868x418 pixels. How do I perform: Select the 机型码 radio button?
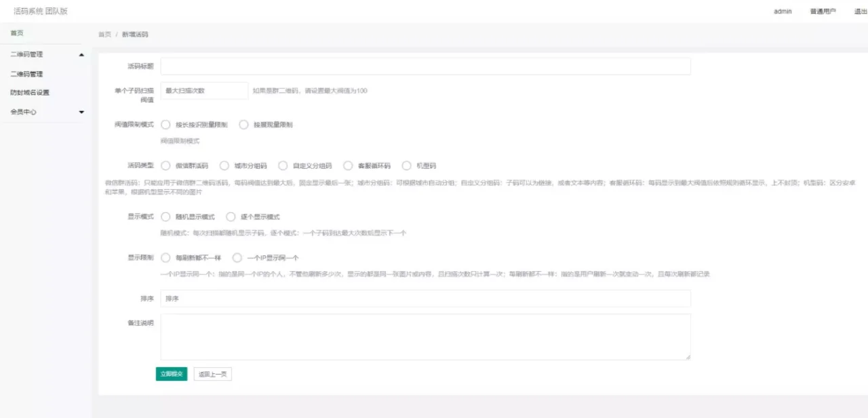[407, 165]
